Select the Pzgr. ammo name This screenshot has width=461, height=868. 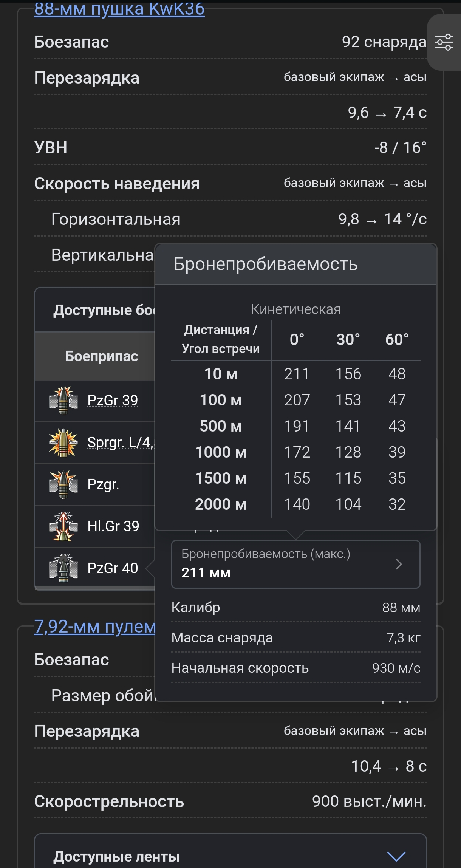103,484
